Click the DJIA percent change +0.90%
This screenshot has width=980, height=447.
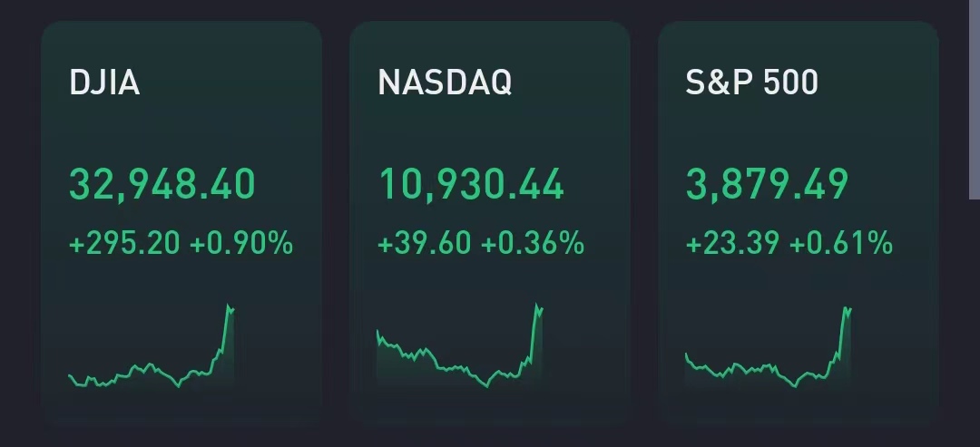[x=241, y=243]
